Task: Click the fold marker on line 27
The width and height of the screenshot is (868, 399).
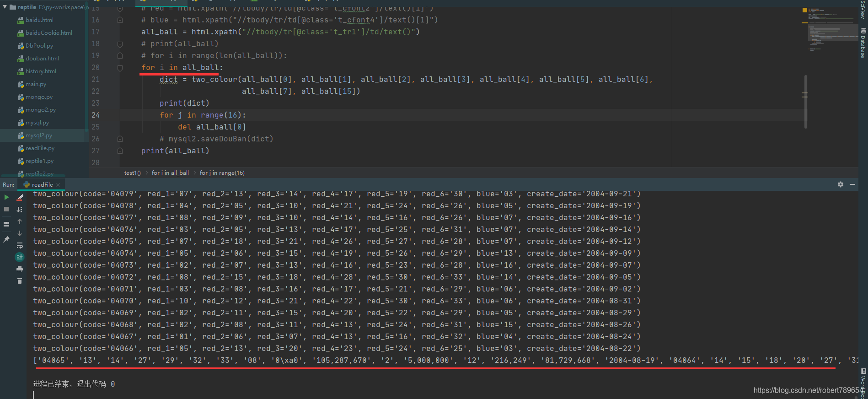Action: [120, 151]
